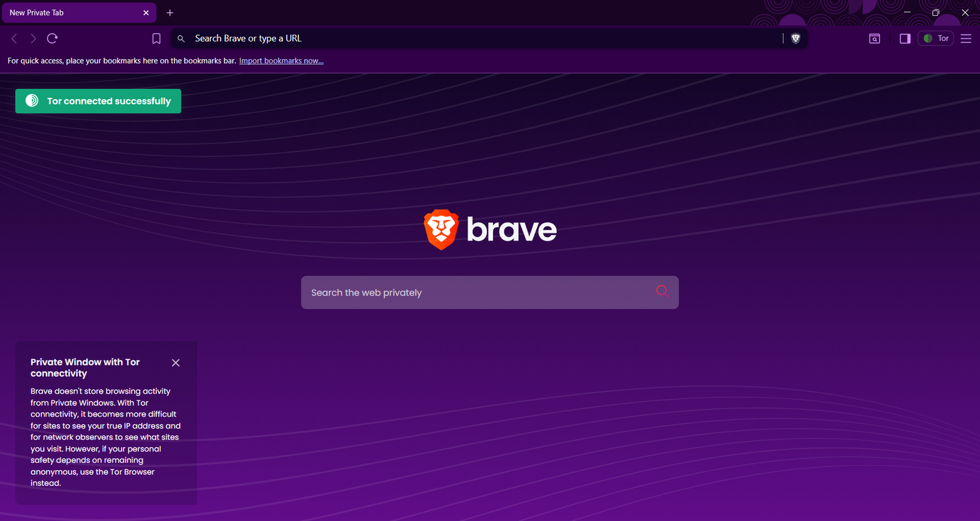Open the tab search icon in toolbar
This screenshot has height=521, width=980.
(875, 39)
